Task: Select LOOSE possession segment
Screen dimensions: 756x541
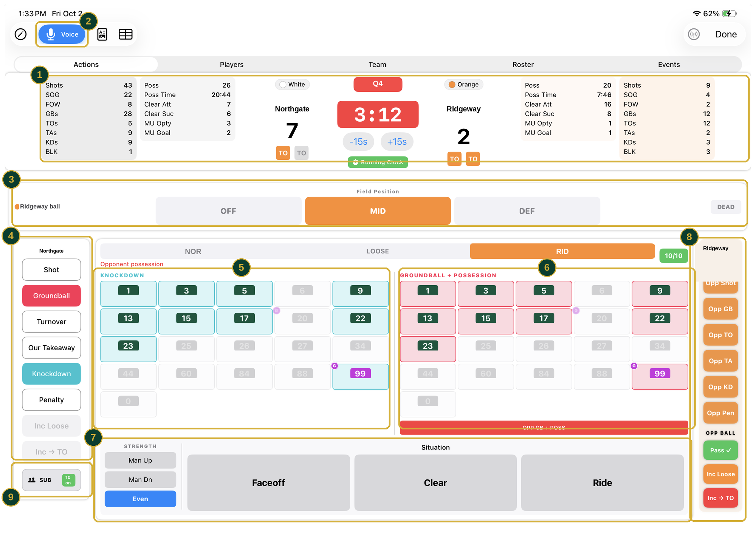Action: pos(378,251)
